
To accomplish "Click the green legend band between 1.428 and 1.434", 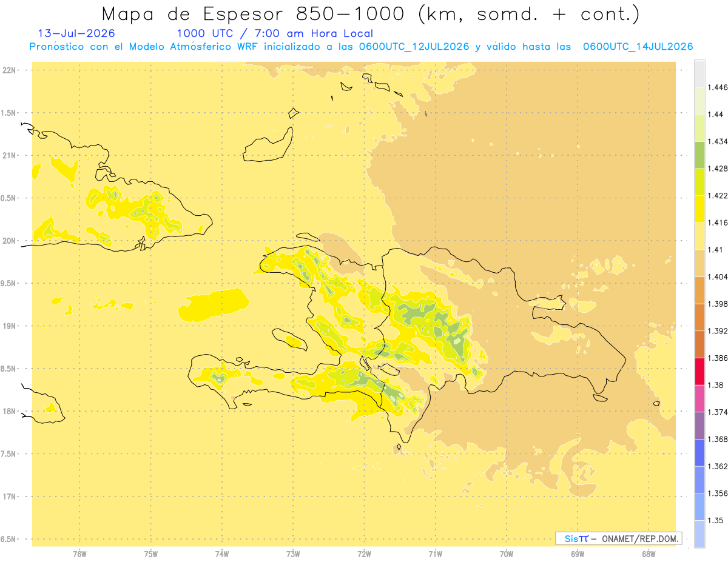I will (699, 155).
